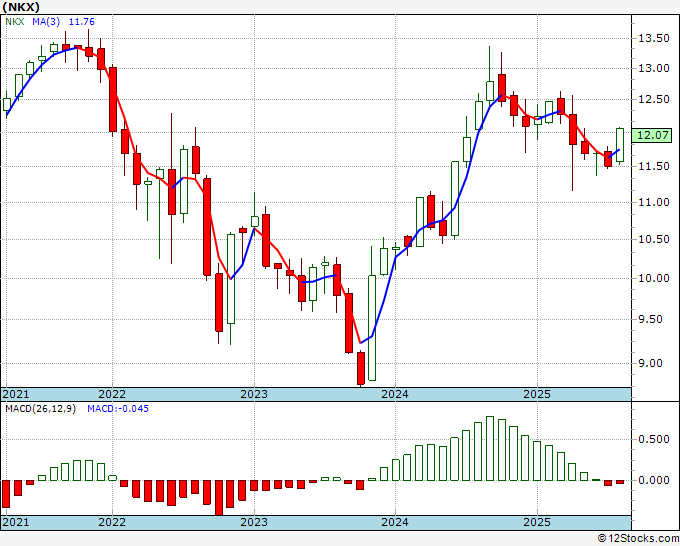The height and width of the screenshot is (546, 680).
Task: Click the 9.50 price axis label
Action: point(651,320)
